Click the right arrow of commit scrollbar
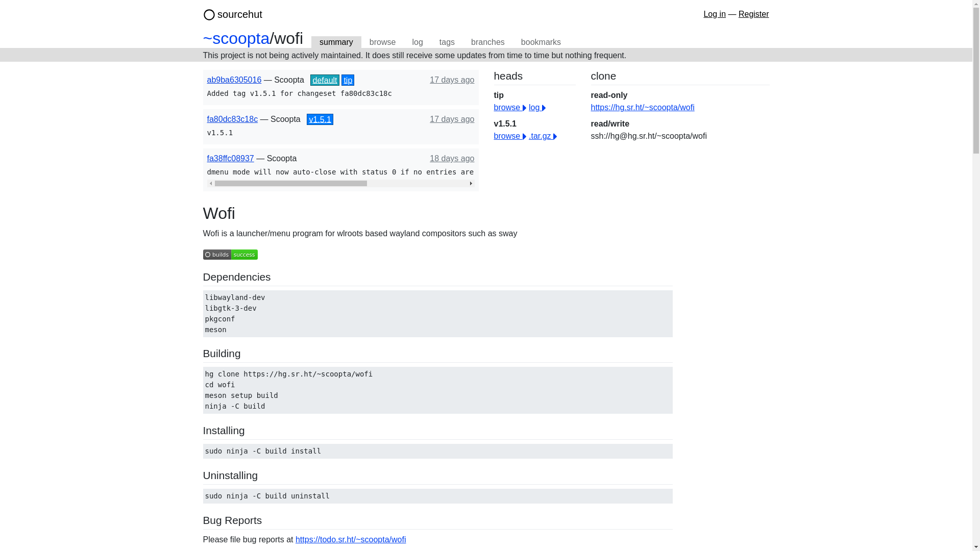The height and width of the screenshot is (551, 980). (x=471, y=184)
